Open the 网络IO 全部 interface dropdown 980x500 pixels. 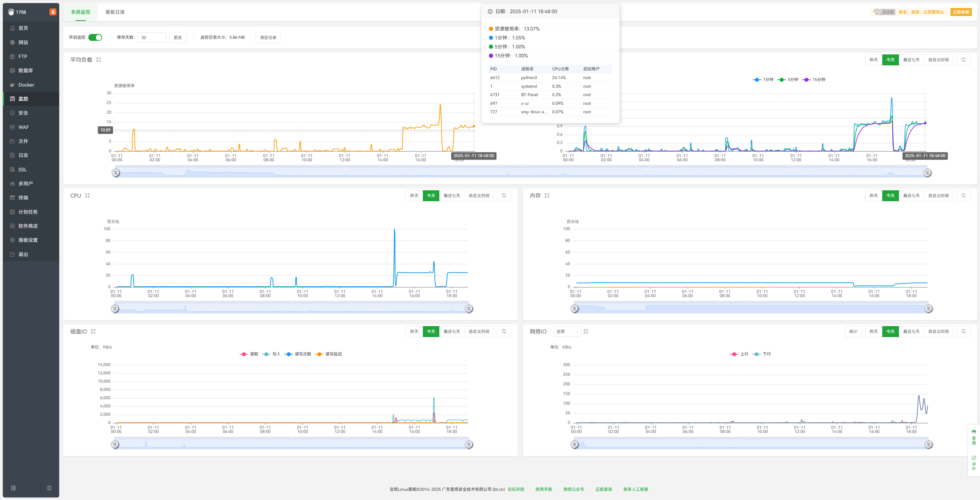click(567, 331)
